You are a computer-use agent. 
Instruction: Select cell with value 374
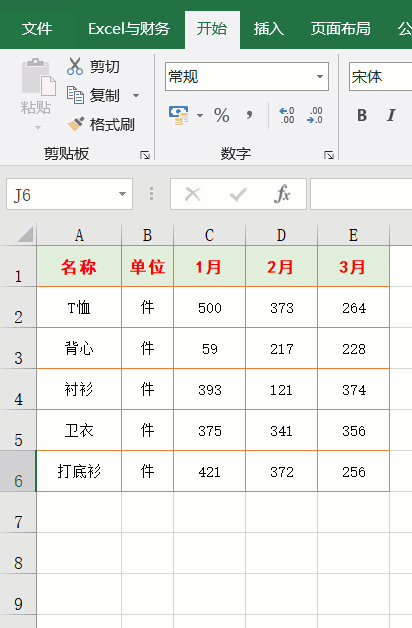coord(353,389)
